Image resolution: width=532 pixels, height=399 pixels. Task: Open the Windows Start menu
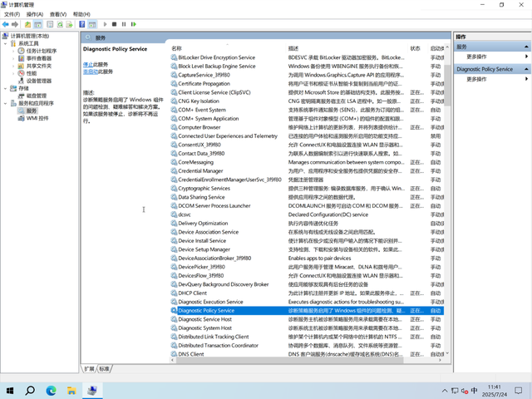(x=10, y=391)
